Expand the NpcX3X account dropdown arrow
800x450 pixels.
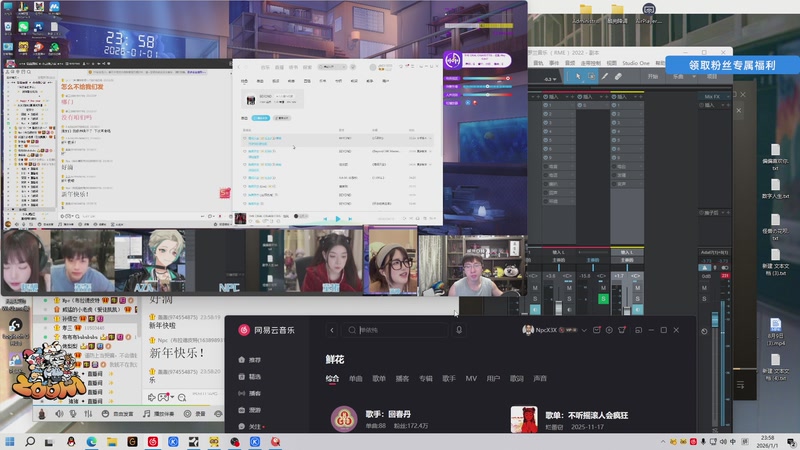click(x=584, y=331)
